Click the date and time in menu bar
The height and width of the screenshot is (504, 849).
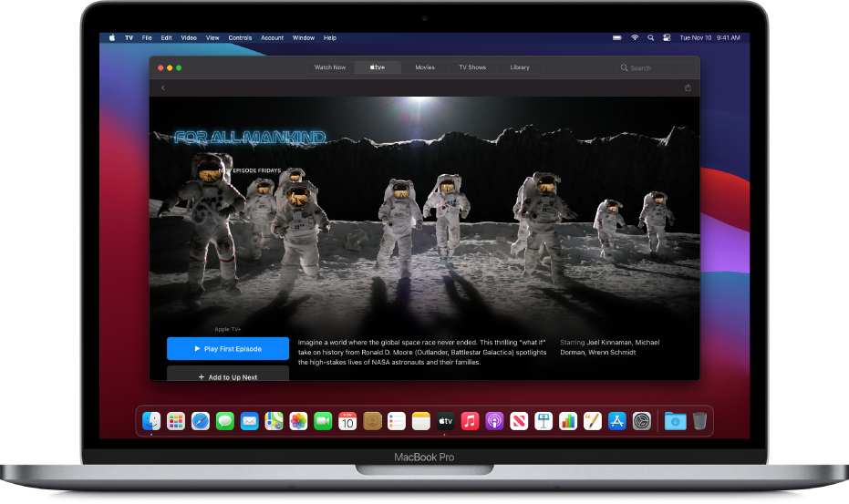(709, 38)
